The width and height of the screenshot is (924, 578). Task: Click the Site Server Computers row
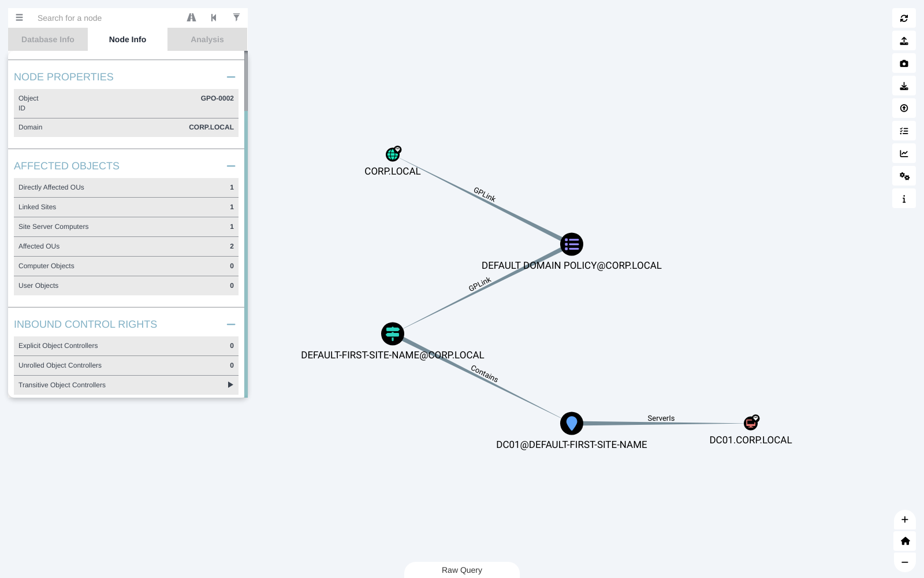126,227
